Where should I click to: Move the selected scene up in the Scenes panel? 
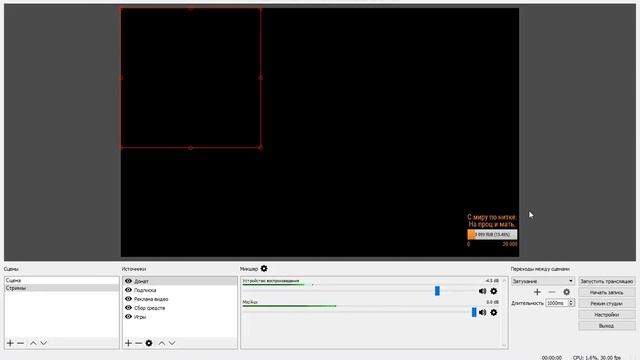(x=33, y=343)
